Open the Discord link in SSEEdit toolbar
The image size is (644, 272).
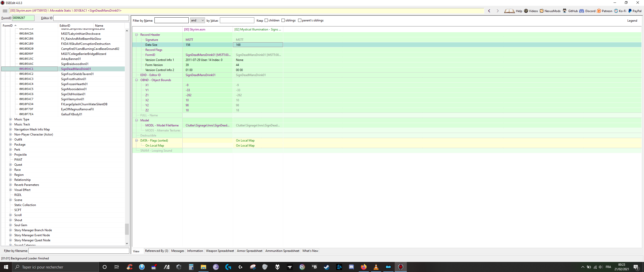pyautogui.click(x=582, y=11)
